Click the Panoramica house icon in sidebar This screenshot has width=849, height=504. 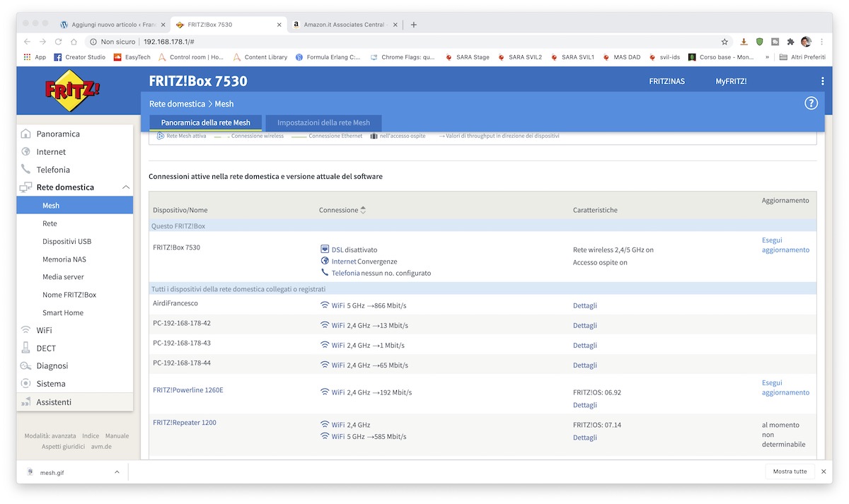click(26, 134)
